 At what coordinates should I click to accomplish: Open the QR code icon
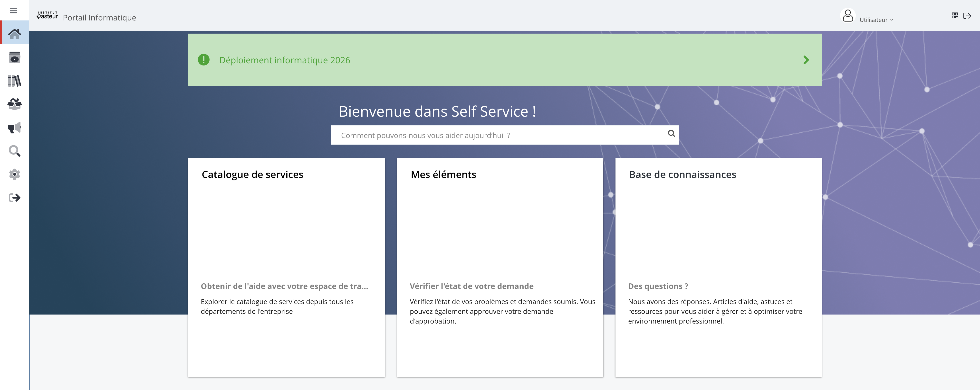[x=954, y=16]
